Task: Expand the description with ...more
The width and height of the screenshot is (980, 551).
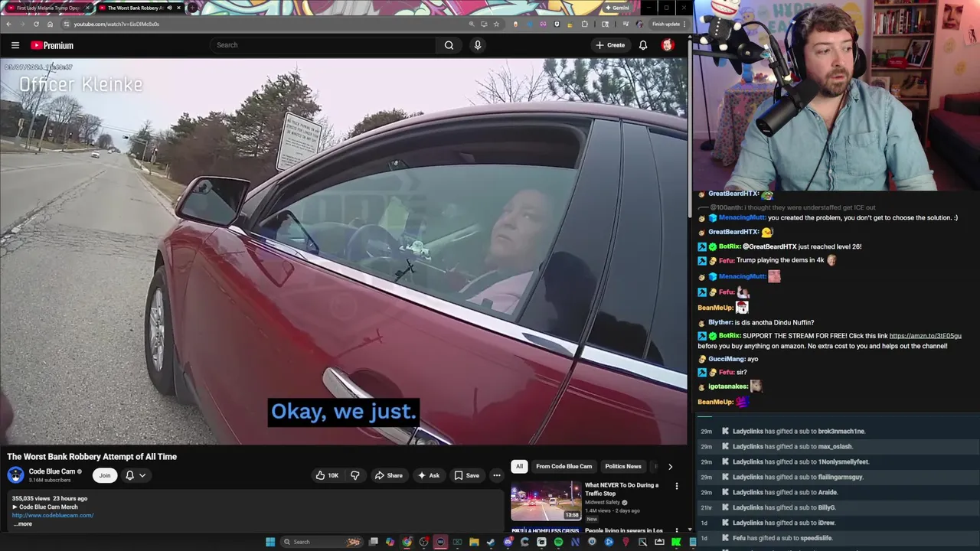Action: [x=22, y=523]
